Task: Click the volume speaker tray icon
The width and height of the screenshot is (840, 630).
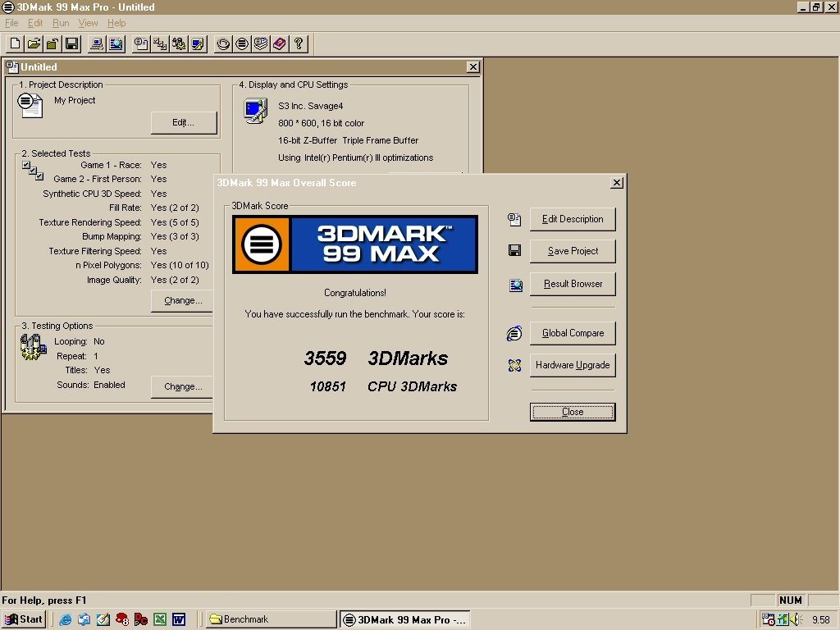Action: (796, 619)
